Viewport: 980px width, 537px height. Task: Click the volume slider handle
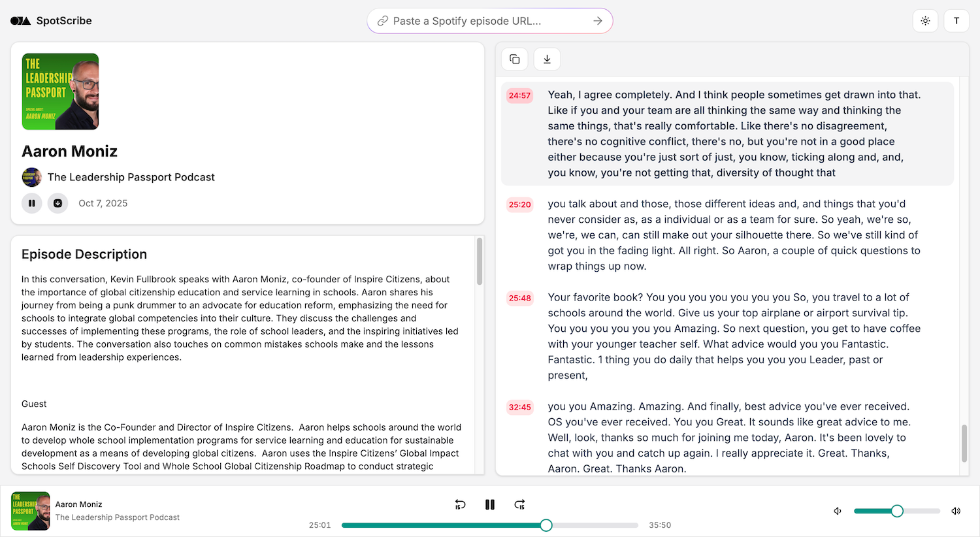point(897,511)
